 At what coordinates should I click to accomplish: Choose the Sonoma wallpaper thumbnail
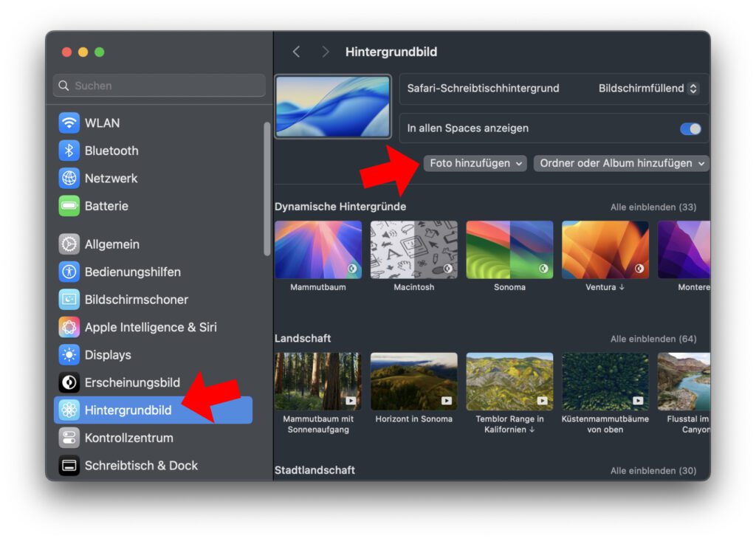coord(509,249)
